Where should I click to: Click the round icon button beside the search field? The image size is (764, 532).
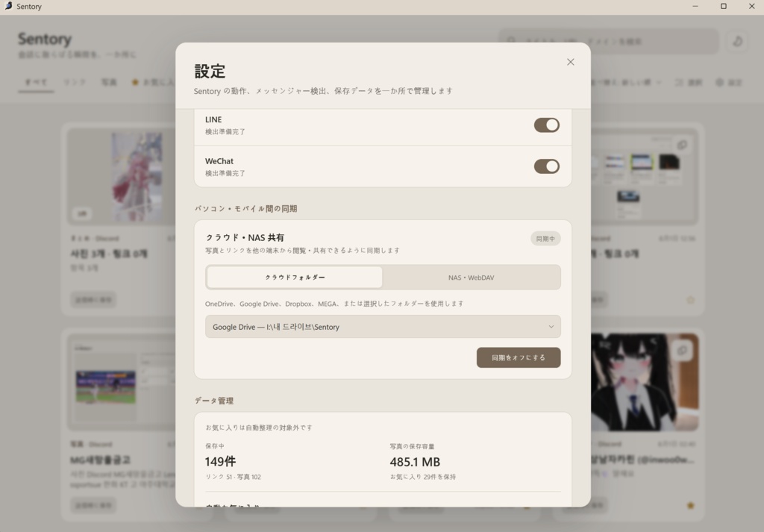point(737,41)
